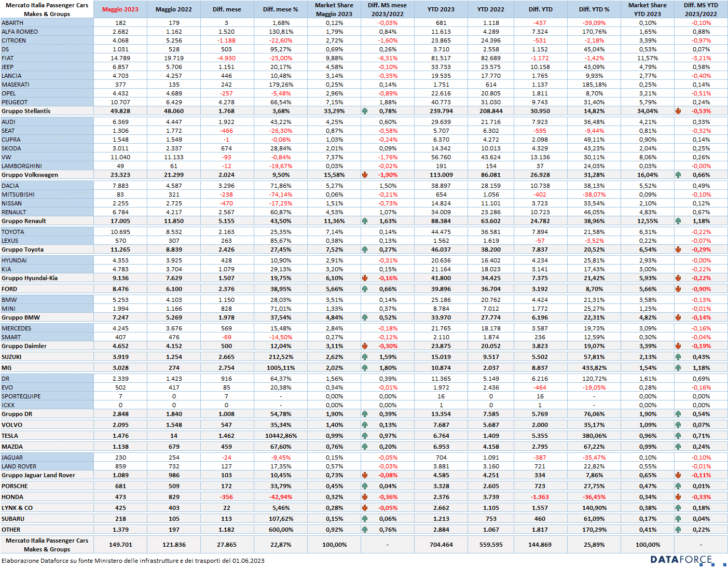Click red down arrow beside Jaguar Land Rover -0,08%
This screenshot has width=728, height=568.
point(365,475)
